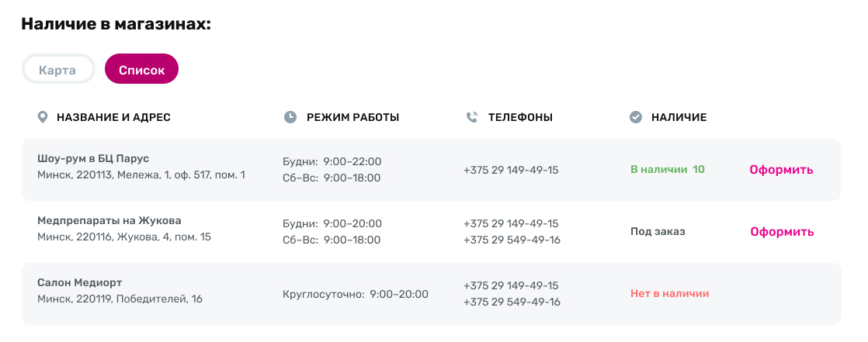This screenshot has width=868, height=342.
Task: Switch to the Карта view
Action: pos(58,70)
